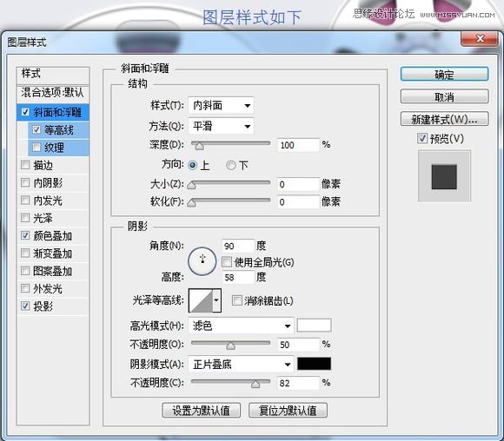Viewport: 504px width, 441px height.
Task: Select the 渐变叠加 style label
Action: (x=53, y=253)
